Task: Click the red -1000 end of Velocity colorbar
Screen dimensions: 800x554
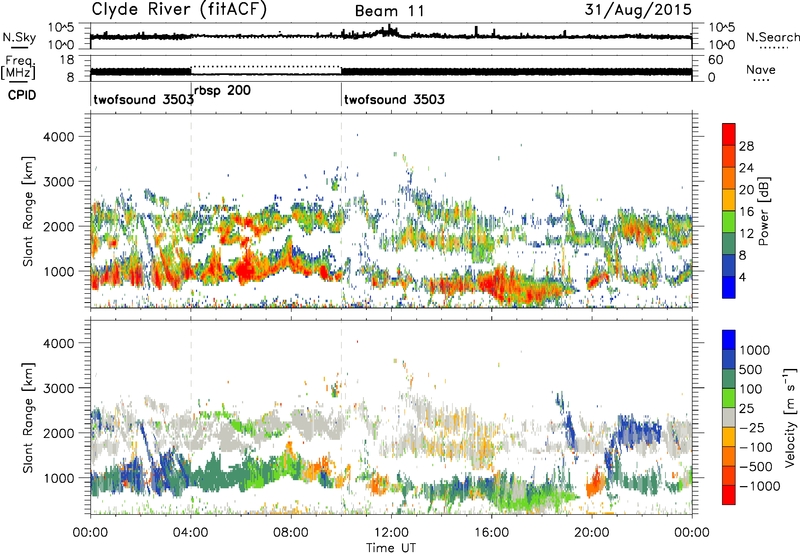Action: [729, 495]
